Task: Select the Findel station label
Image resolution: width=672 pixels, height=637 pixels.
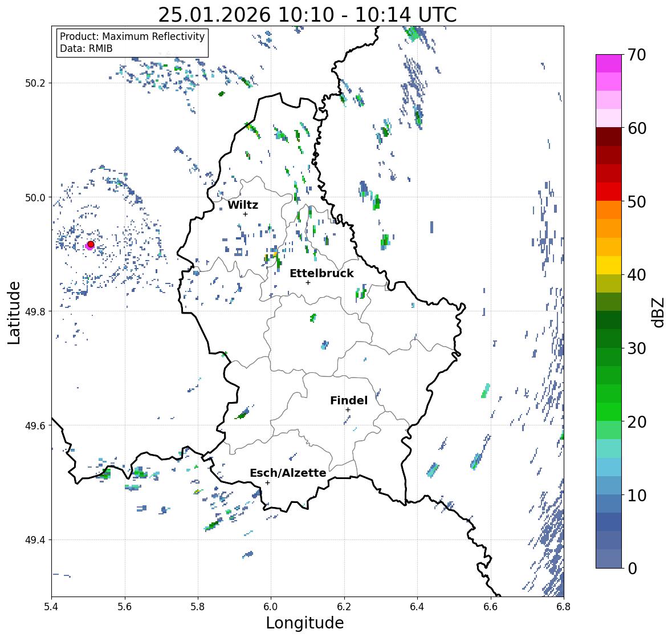Action: [349, 400]
